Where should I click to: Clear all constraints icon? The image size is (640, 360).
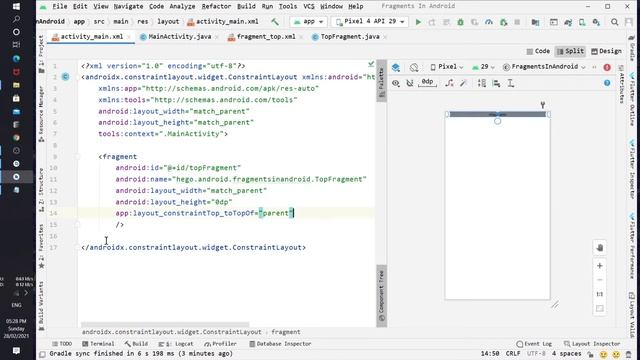449,83
